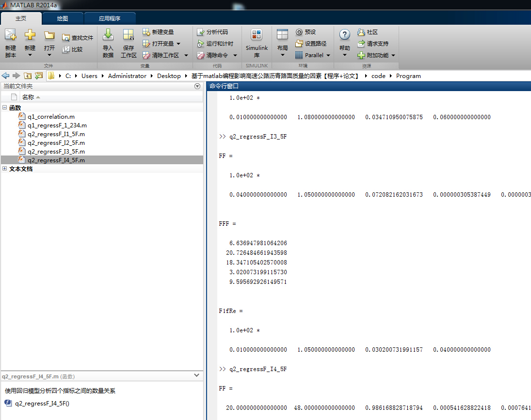Click the 新建 yellow plus icon
Image resolution: width=531 pixels, height=420 pixels.
tap(30, 35)
